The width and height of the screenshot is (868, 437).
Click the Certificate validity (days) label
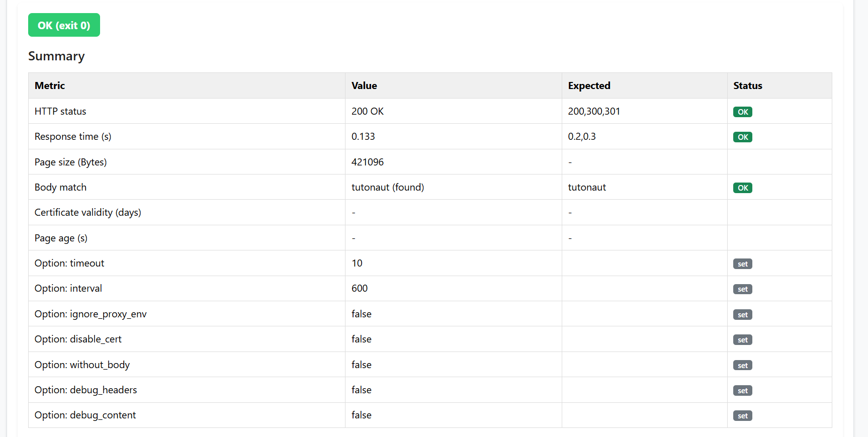pos(88,212)
